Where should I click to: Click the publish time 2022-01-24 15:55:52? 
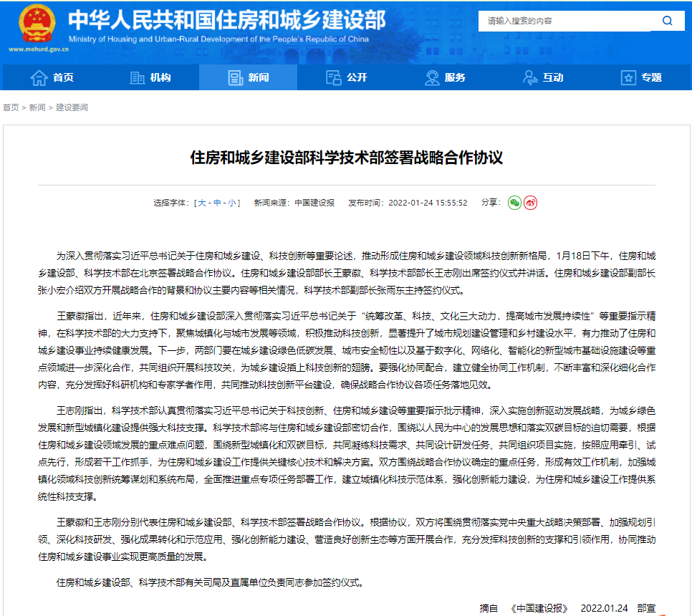tap(428, 203)
